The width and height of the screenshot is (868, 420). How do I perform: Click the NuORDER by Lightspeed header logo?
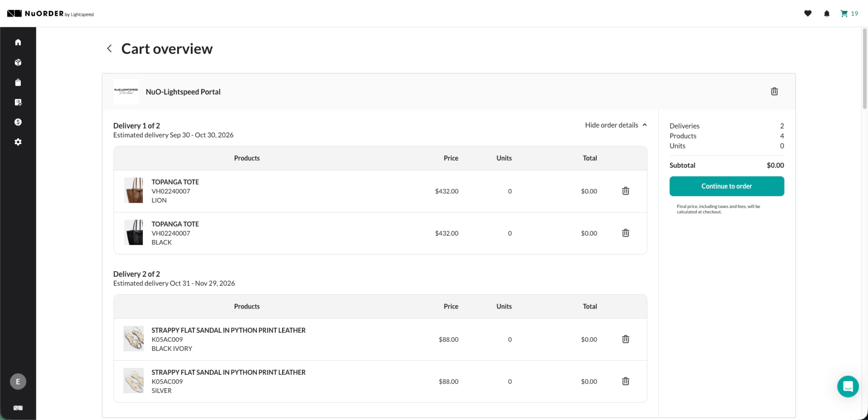pos(50,14)
